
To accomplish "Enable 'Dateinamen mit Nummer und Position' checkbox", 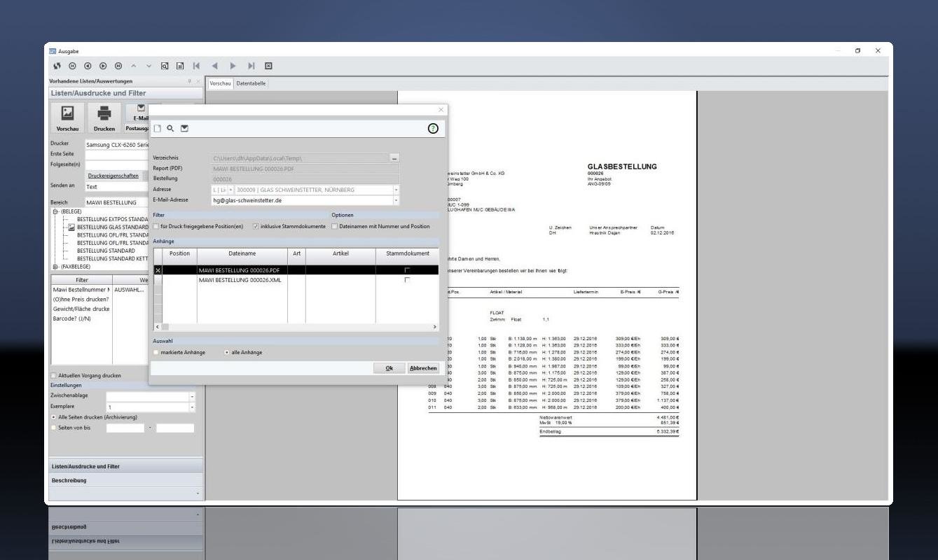I will 335,226.
